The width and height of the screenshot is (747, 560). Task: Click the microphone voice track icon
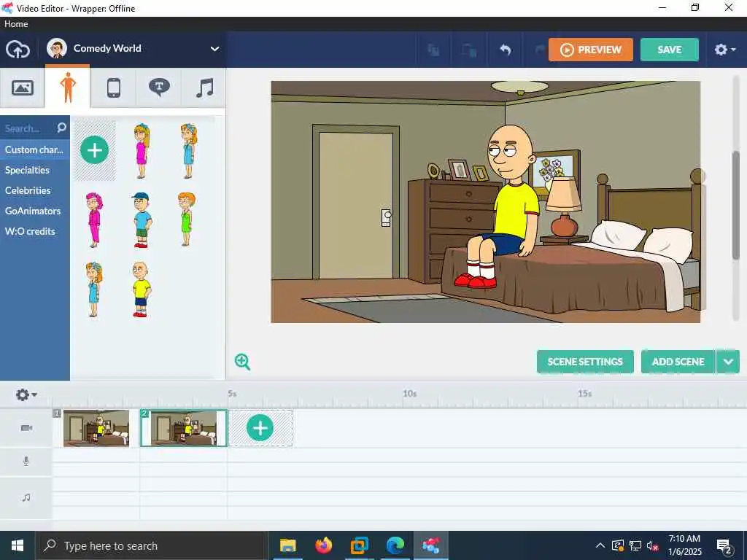point(26,461)
